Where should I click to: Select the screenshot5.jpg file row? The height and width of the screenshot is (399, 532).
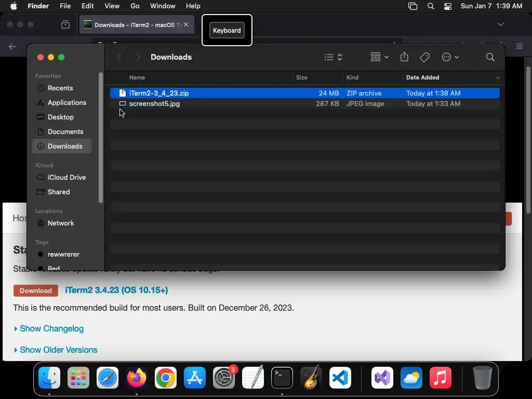(x=304, y=104)
